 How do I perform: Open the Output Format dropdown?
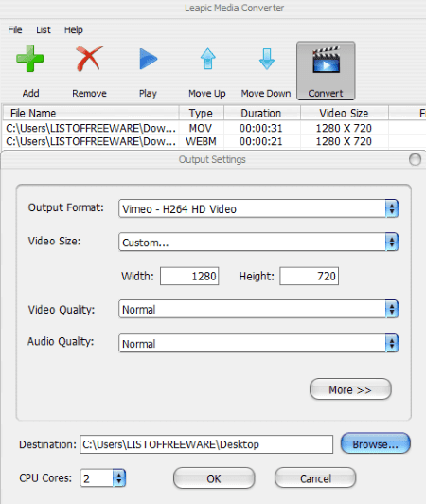coord(258,208)
